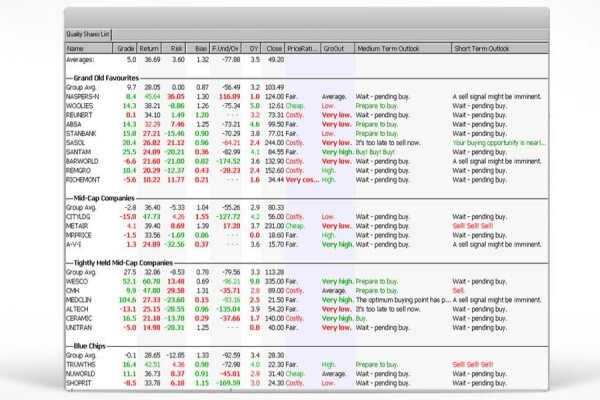Select the MEDCLIN share row

pos(306,300)
